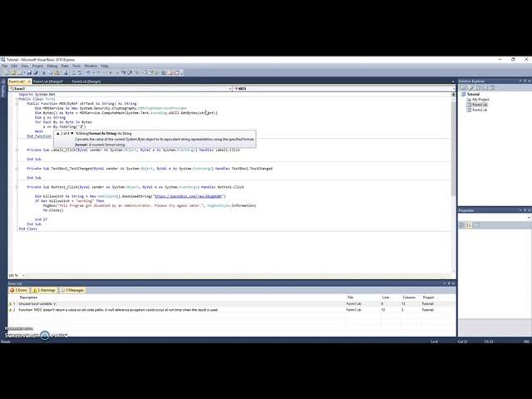Collapse the MD5 function outline
The width and height of the screenshot is (532, 399).
point(17,103)
